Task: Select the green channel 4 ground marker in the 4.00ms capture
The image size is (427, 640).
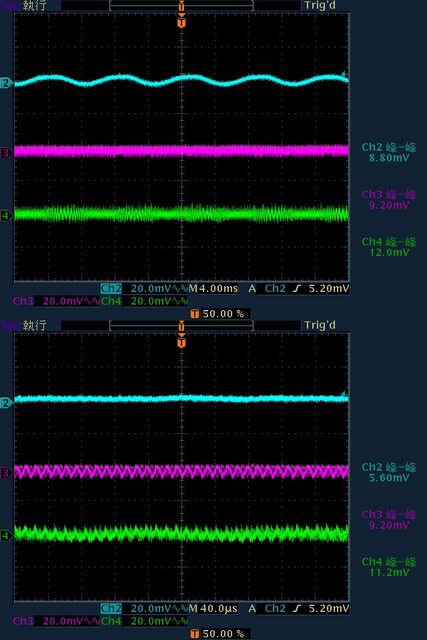Action: pos(6,216)
